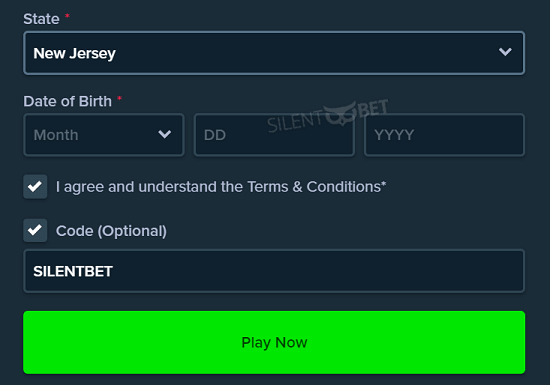Focus the YYYY year input field
Viewport: 550px width, 385px height.
point(444,135)
